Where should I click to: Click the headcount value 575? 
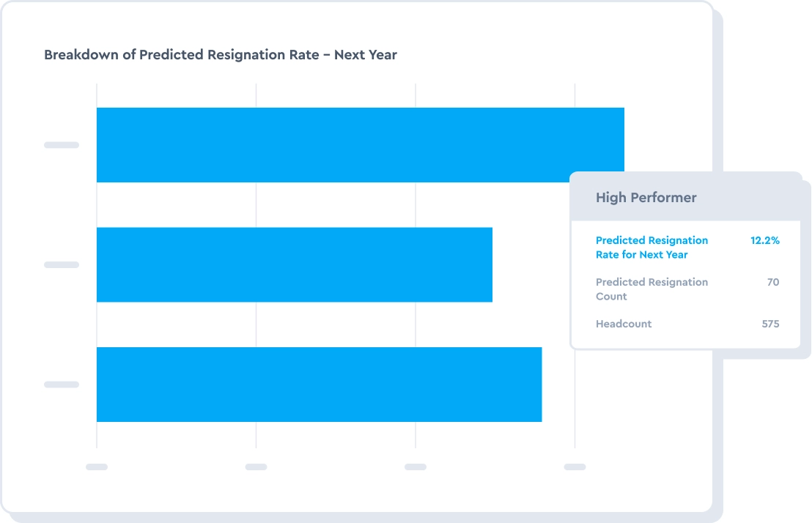[770, 324]
